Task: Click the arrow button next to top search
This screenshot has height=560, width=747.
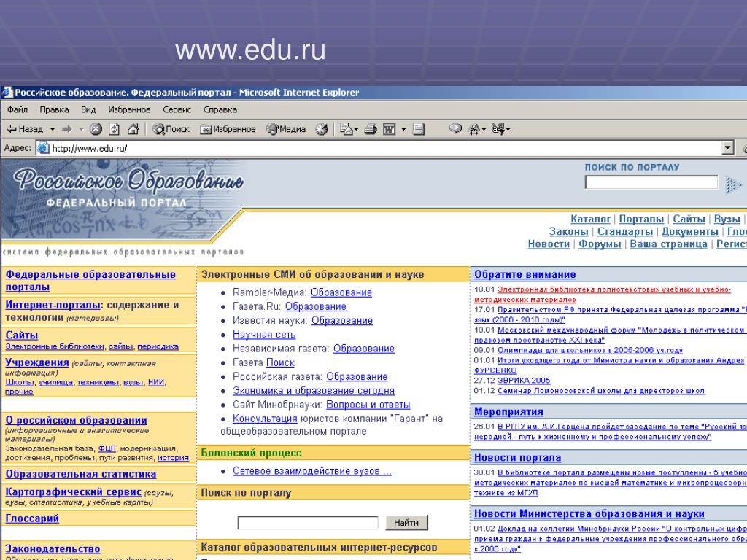Action: coord(734,184)
